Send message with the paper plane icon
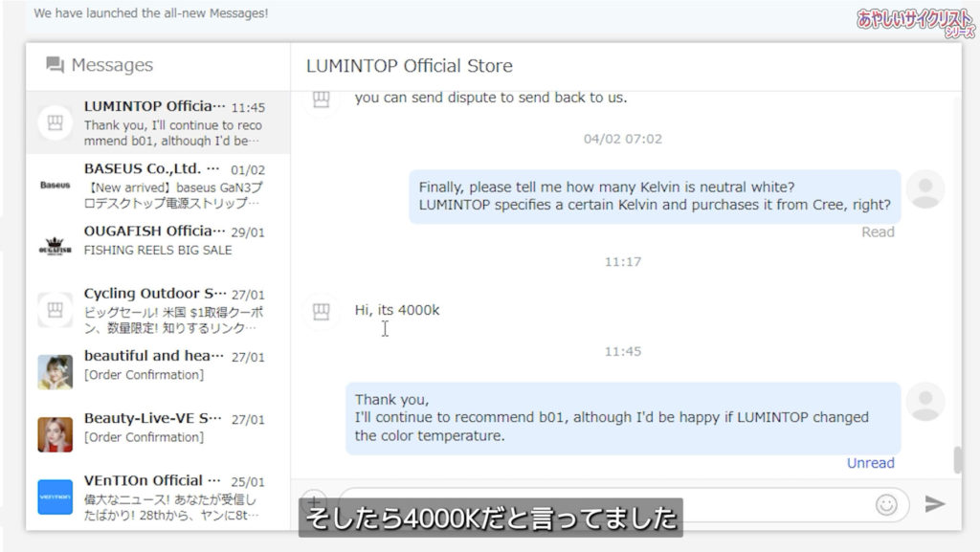The height and width of the screenshot is (552, 980). click(x=934, y=503)
